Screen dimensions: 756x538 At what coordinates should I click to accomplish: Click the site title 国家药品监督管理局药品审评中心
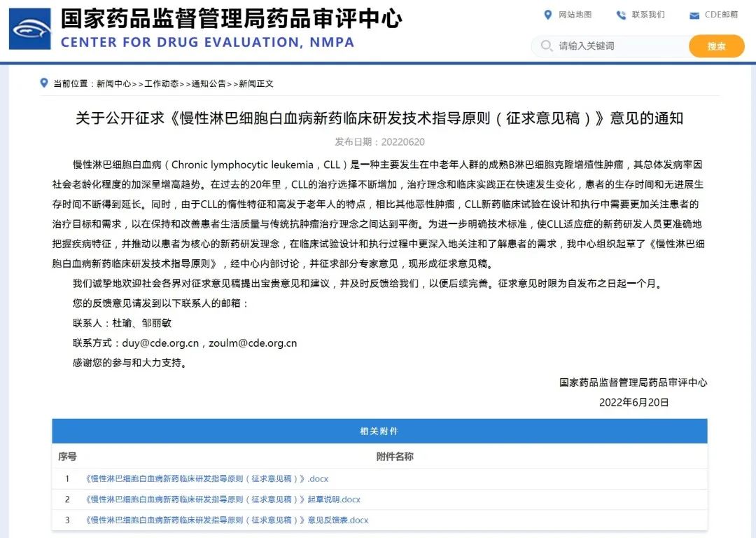[x=231, y=18]
